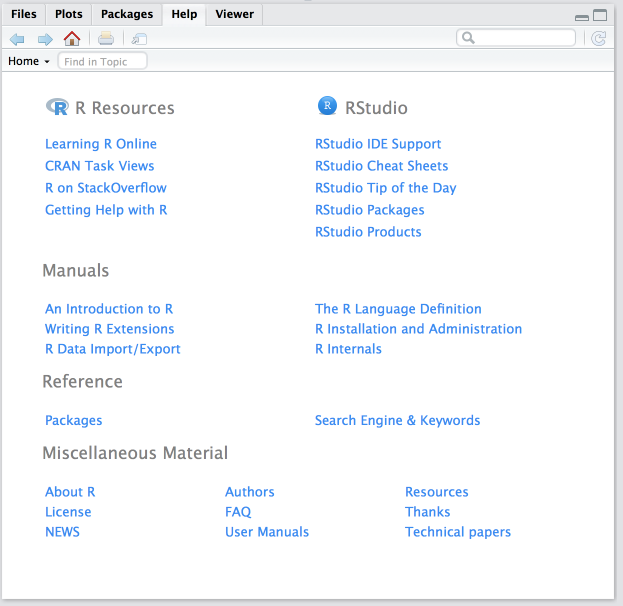Open CRAN Task Views link
This screenshot has width=623, height=606.
(99, 166)
